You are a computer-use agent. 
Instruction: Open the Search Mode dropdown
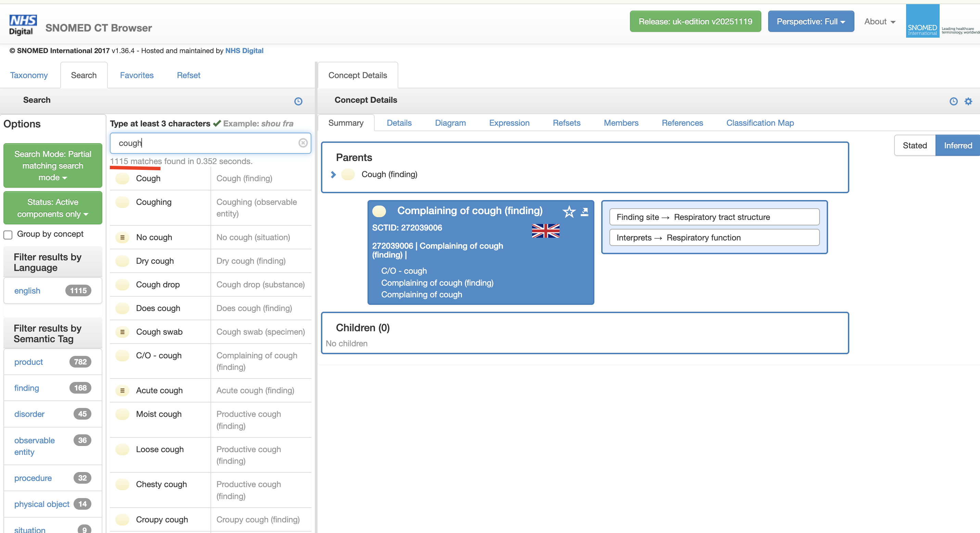(x=52, y=165)
